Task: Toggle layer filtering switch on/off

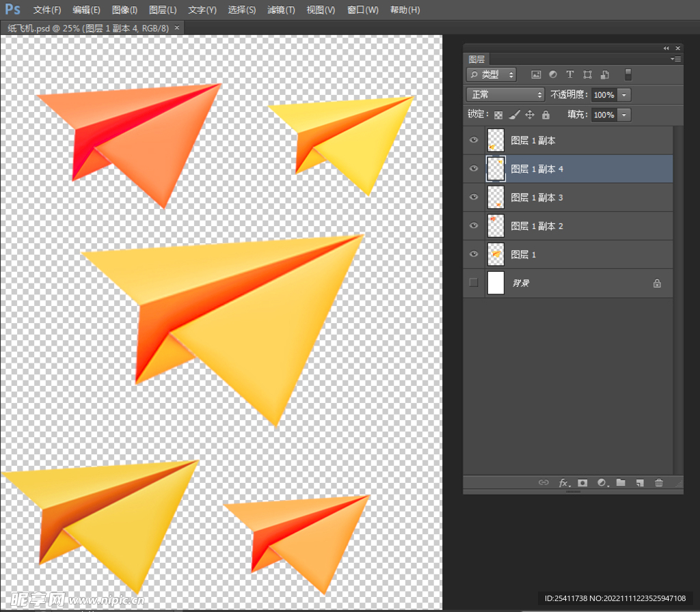Action: [x=628, y=74]
